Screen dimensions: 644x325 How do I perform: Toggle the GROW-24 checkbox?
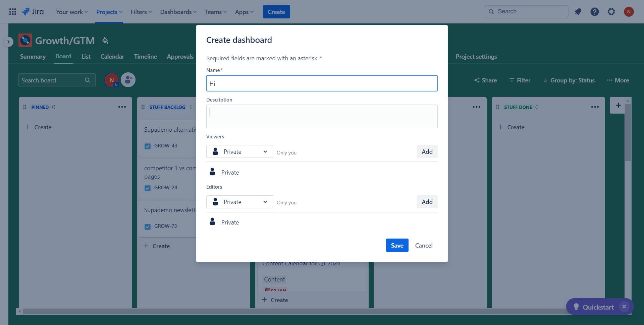(x=148, y=188)
